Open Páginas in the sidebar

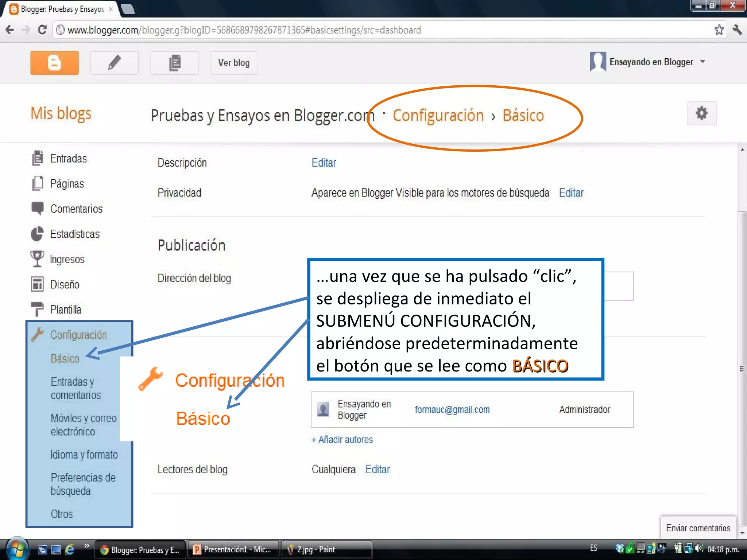pyautogui.click(x=67, y=184)
